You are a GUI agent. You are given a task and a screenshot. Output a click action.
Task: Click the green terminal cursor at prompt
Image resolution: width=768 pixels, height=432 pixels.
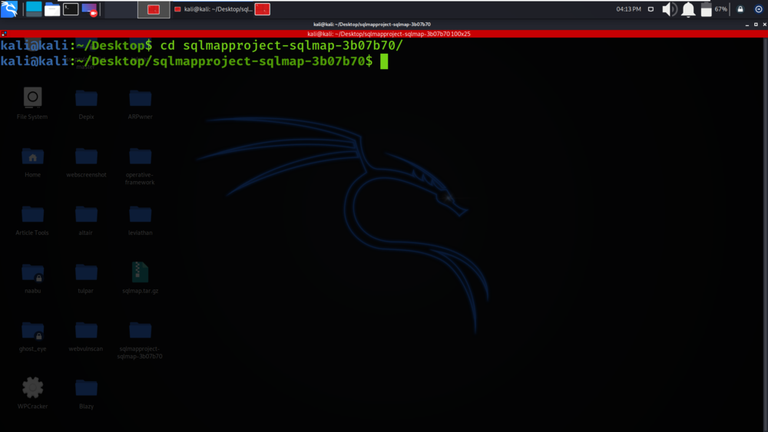point(384,61)
